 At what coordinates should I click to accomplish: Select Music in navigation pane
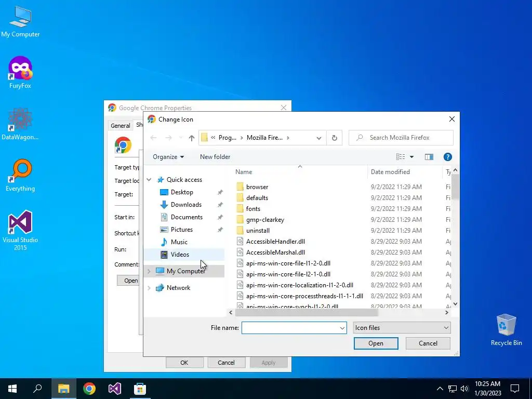pyautogui.click(x=179, y=242)
